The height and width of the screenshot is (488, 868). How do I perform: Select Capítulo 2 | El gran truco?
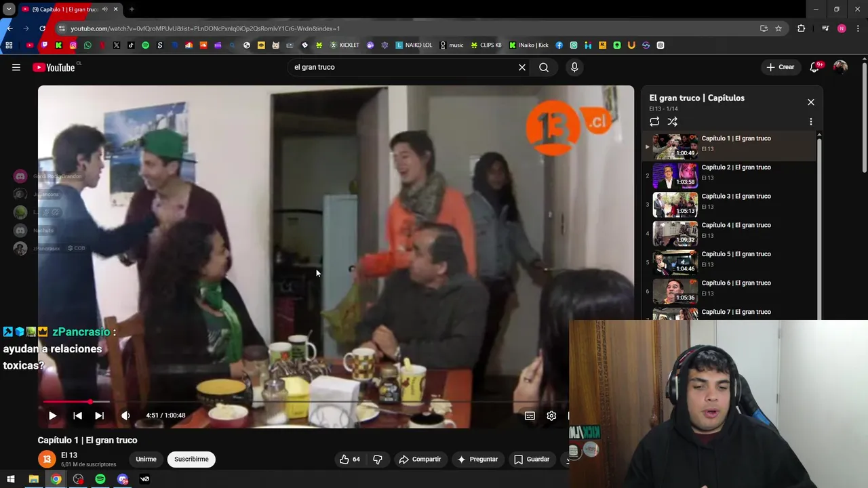point(729,175)
